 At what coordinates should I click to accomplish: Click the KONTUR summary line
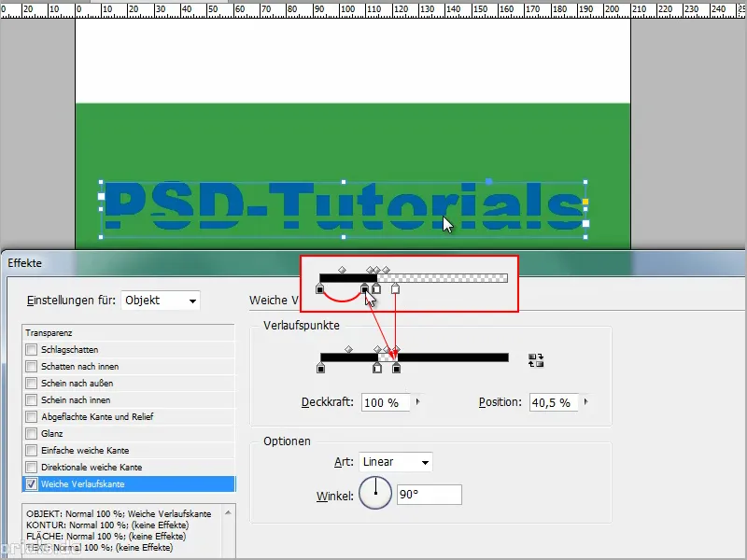pos(107,525)
